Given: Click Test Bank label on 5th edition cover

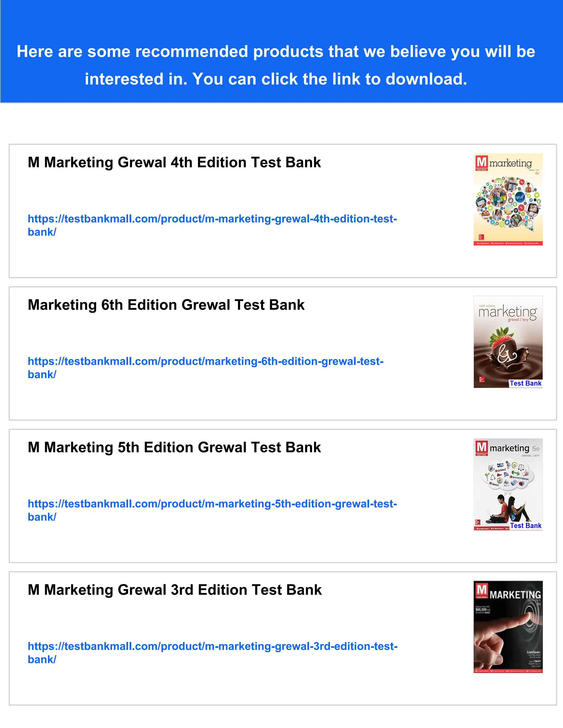Looking at the screenshot, I should [525, 526].
